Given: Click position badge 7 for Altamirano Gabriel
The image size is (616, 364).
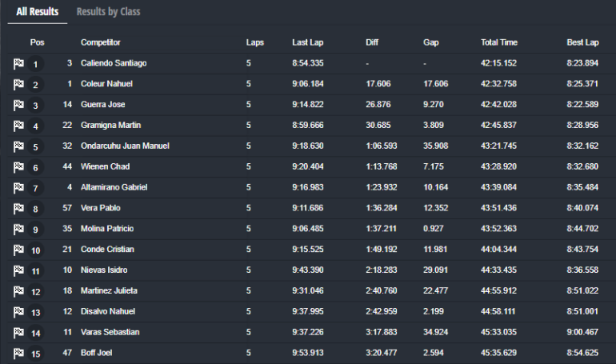Looking at the screenshot, I should click(36, 188).
